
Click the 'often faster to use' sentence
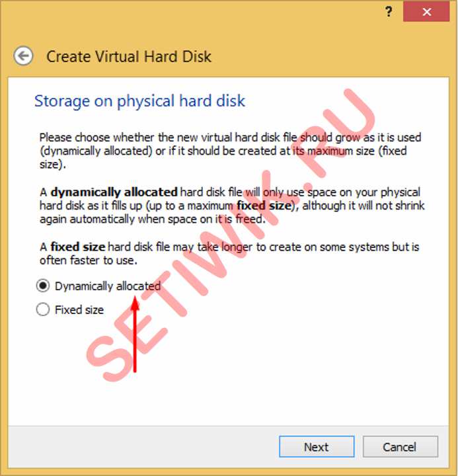click(89, 260)
